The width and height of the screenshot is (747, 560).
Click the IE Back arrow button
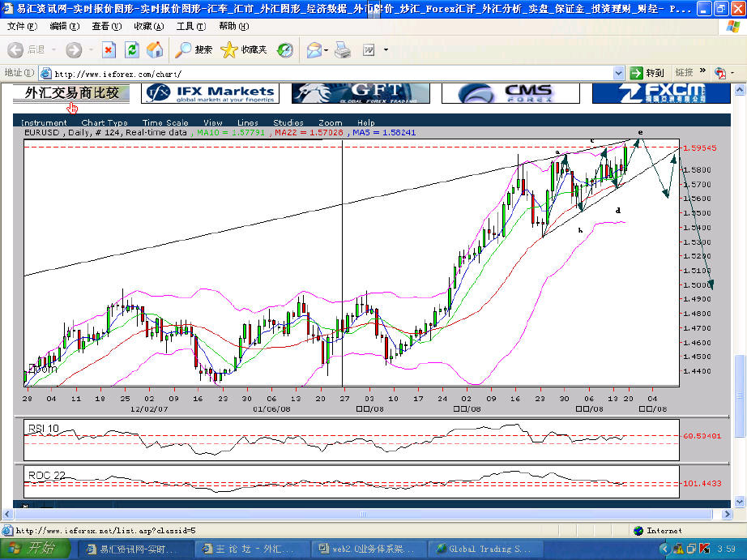pos(15,49)
